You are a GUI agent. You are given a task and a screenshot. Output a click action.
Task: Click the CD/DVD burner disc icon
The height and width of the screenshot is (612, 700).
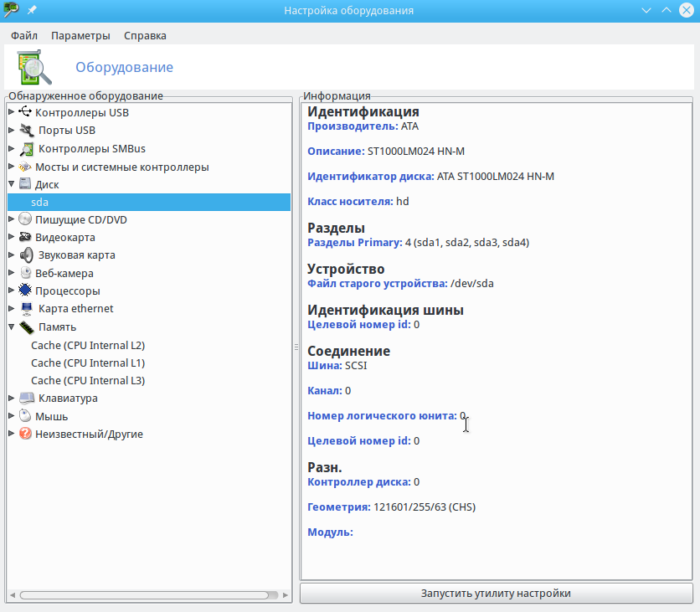click(25, 219)
